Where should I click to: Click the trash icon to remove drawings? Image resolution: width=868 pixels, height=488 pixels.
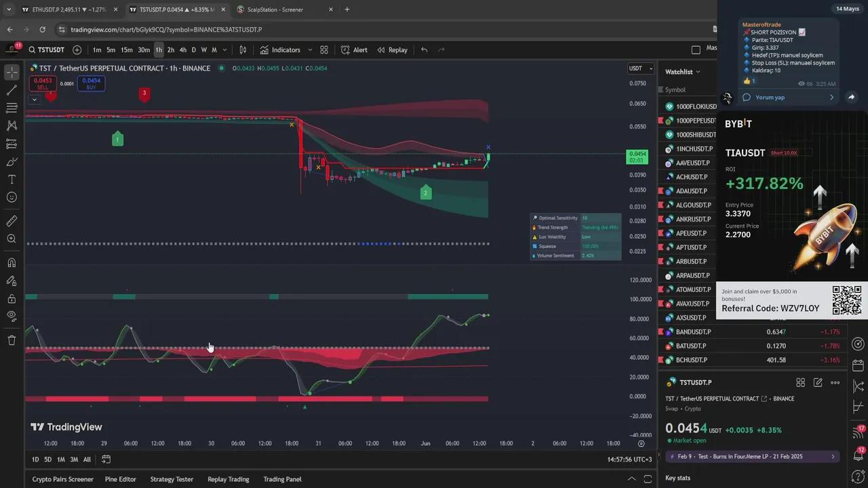tap(12, 340)
